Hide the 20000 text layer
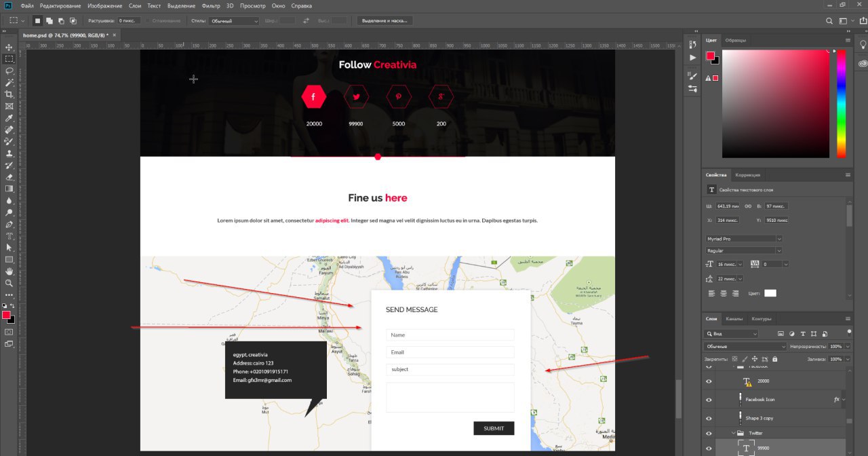The image size is (868, 456). coord(709,381)
